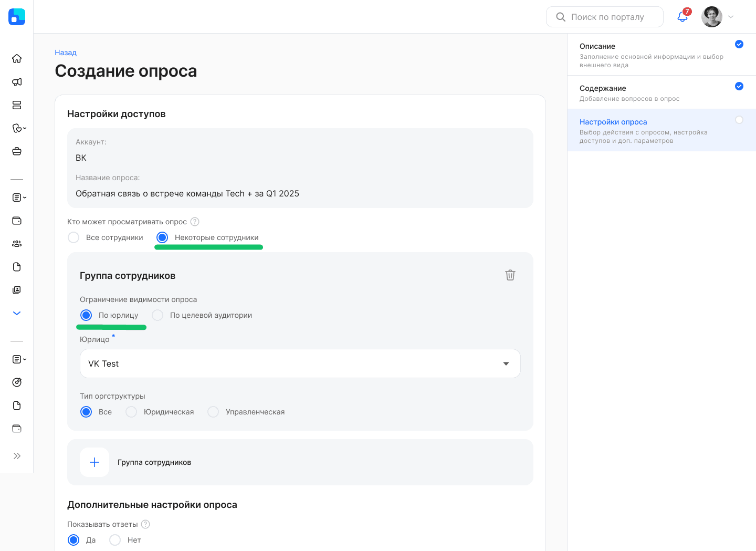The image size is (756, 551).
Task: Open the people group sidebar icon
Action: [x=17, y=244]
